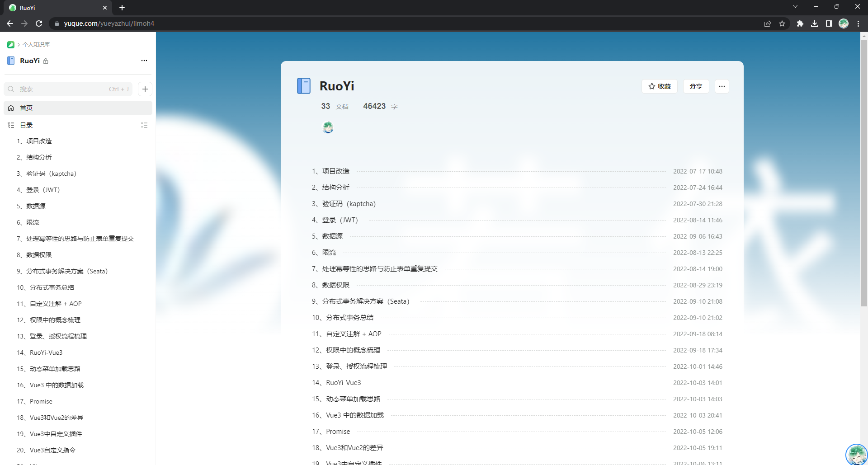Open sidebar item 4、登录（JWT）
The image size is (868, 465).
[x=38, y=190]
